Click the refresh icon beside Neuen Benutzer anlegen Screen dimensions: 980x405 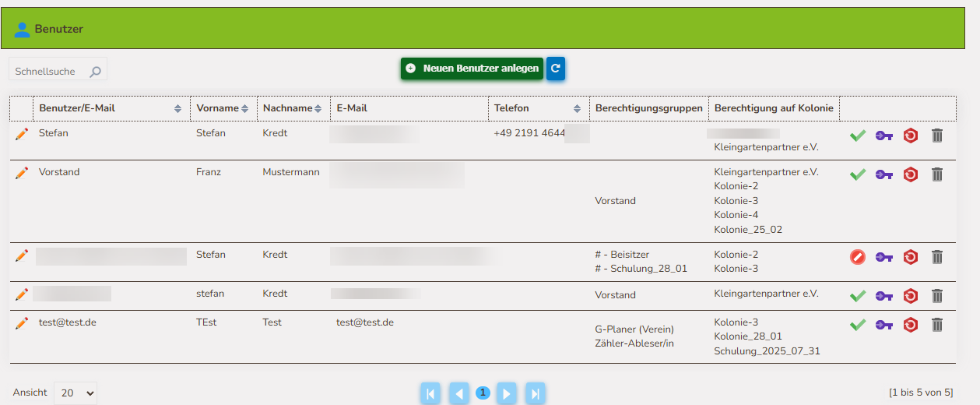555,69
